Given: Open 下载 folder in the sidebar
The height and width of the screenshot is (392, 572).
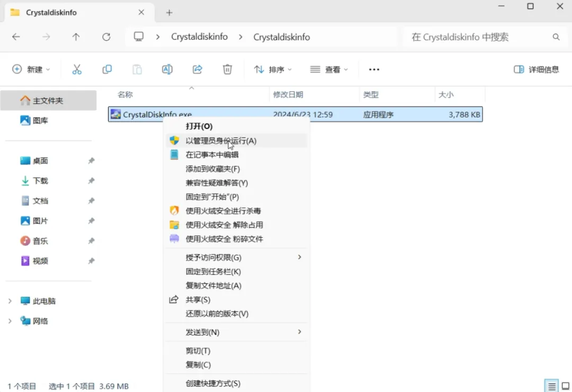Looking at the screenshot, I should click(49, 181).
